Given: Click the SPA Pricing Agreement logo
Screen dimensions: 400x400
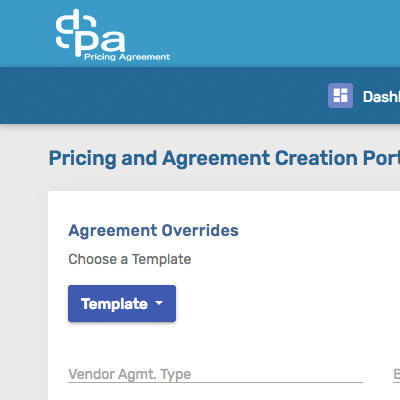Looking at the screenshot, I should 113,35.
